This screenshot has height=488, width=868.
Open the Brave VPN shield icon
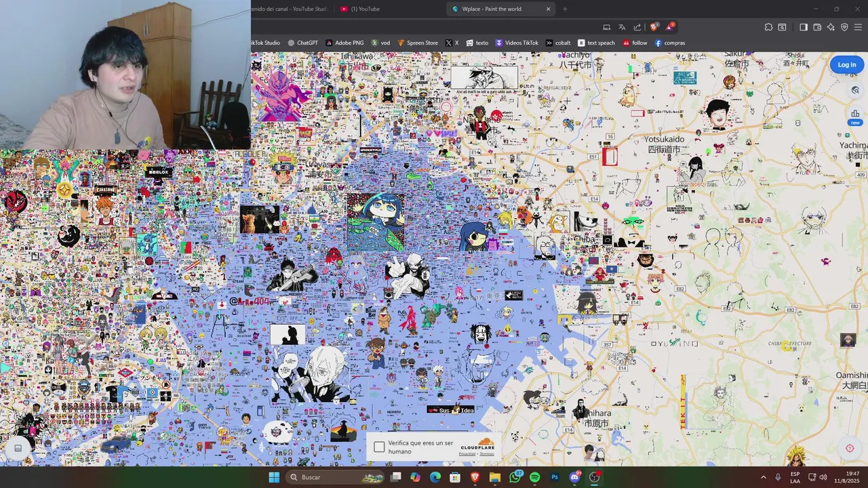click(844, 27)
